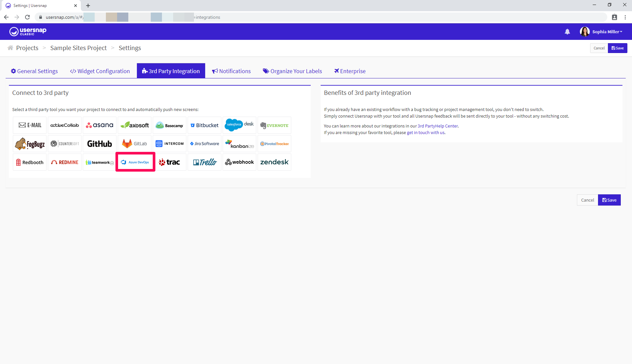
Task: Follow the get in touch with us link
Action: [426, 132]
